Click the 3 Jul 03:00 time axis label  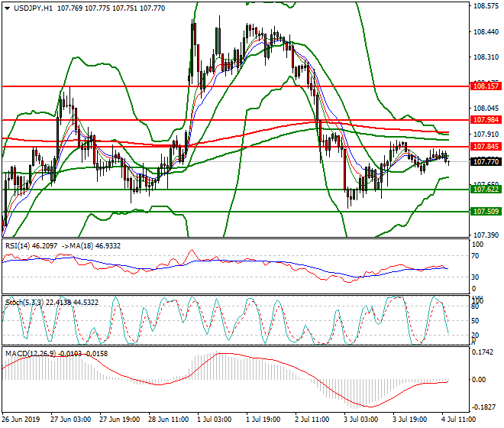(361, 420)
